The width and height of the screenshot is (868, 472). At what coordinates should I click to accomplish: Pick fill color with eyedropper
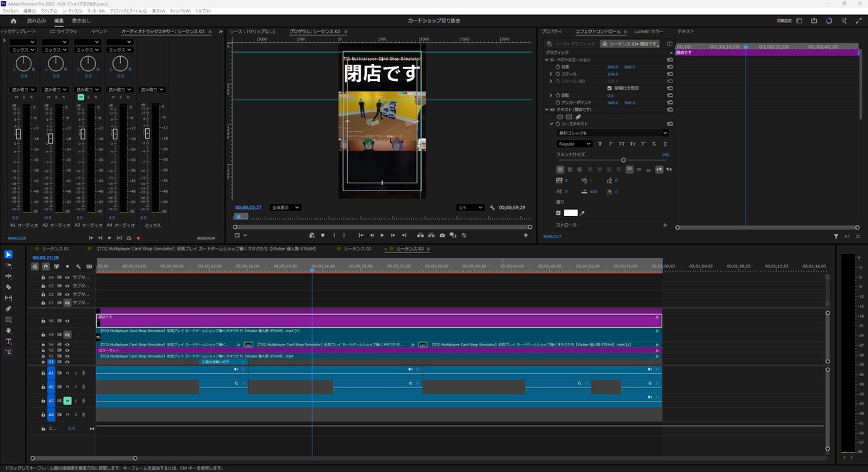click(x=583, y=213)
